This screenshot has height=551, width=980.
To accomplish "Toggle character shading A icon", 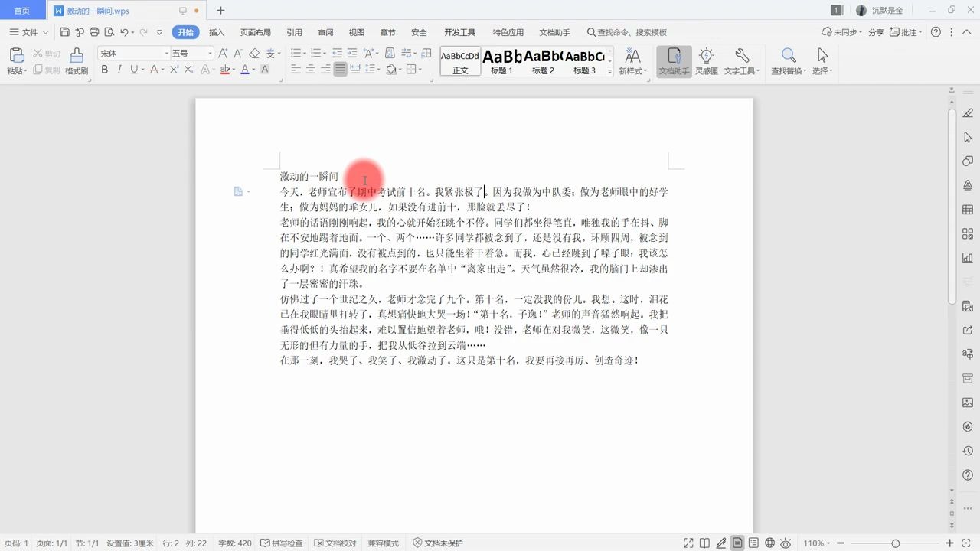I will tap(265, 70).
